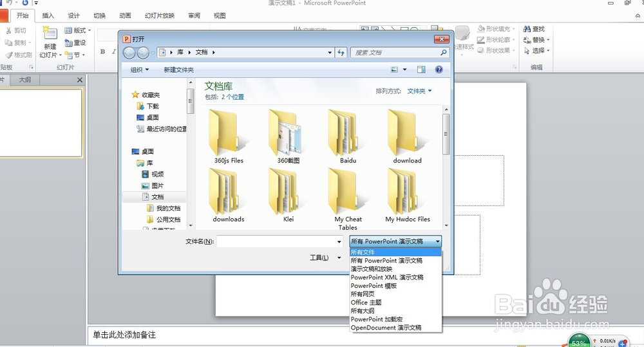
Task: Open 版式 layout dropdown in ribbon
Action: point(78,30)
